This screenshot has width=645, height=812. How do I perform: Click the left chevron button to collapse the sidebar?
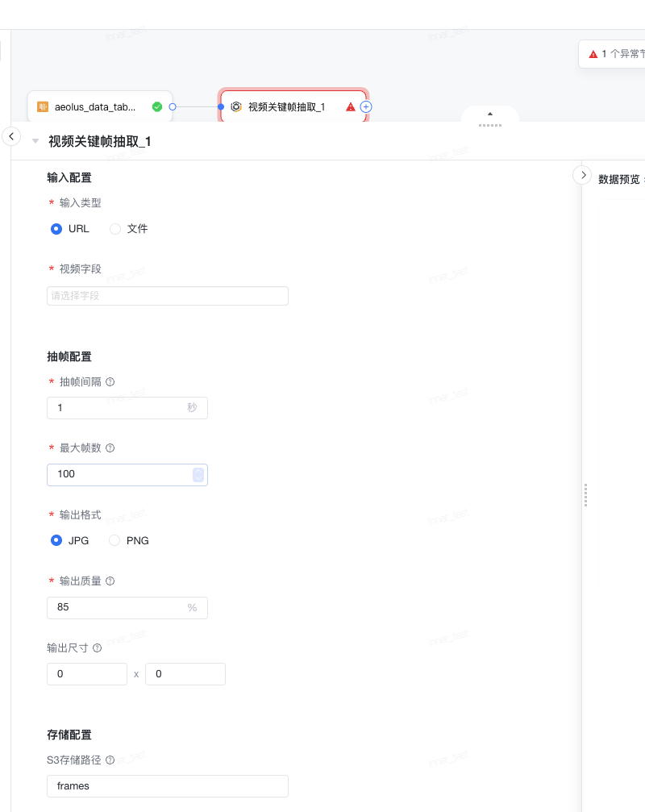pos(11,136)
